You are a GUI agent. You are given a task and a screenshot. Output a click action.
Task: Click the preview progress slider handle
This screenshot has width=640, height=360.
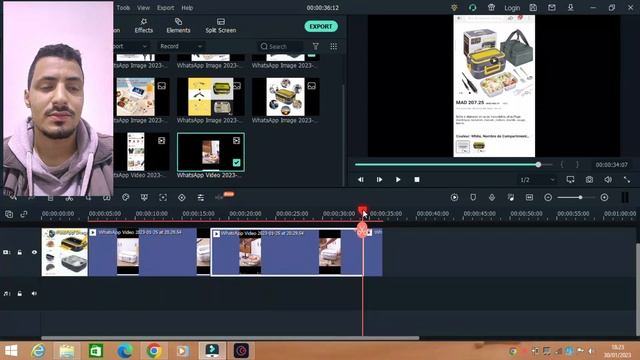point(538,164)
